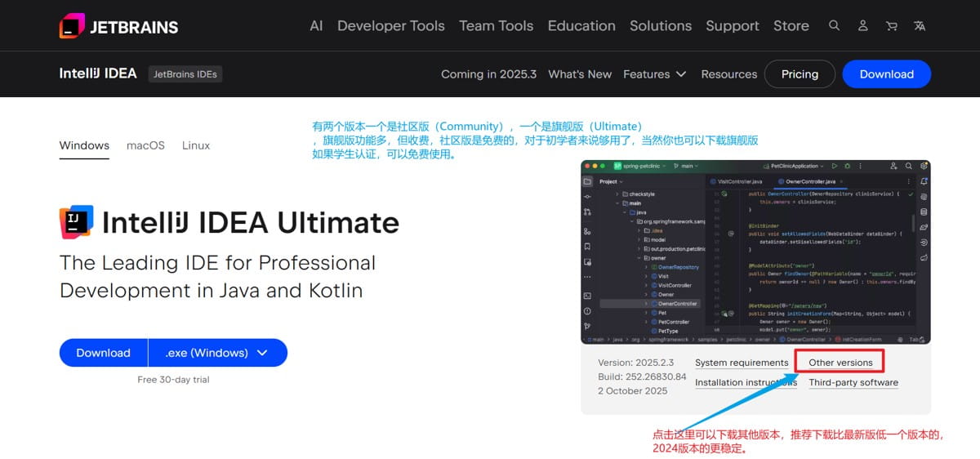Select the Windows tab
The width and height of the screenshot is (980, 459).
84,145
